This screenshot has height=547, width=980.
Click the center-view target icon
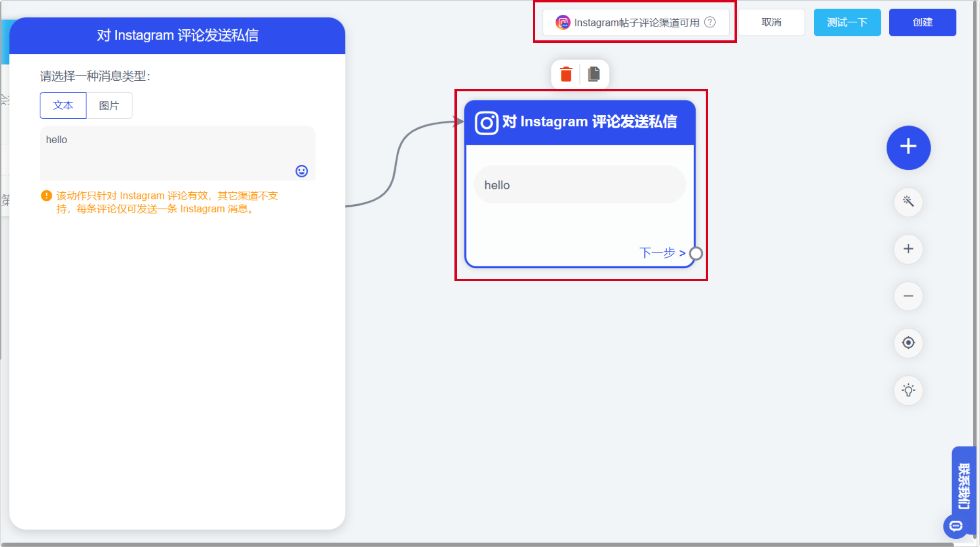908,343
